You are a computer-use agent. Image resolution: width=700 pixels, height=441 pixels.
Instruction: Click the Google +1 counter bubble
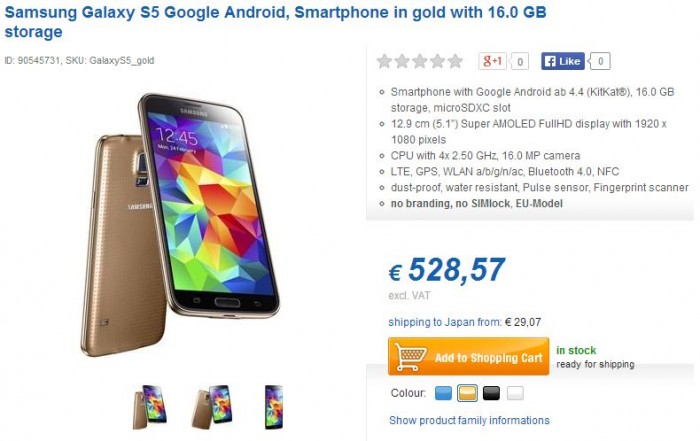pyautogui.click(x=520, y=62)
